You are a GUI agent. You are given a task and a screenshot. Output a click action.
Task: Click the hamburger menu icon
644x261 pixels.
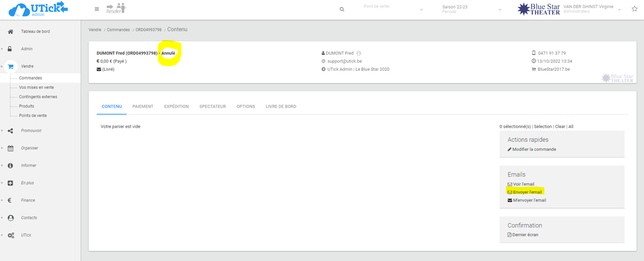coord(97,9)
